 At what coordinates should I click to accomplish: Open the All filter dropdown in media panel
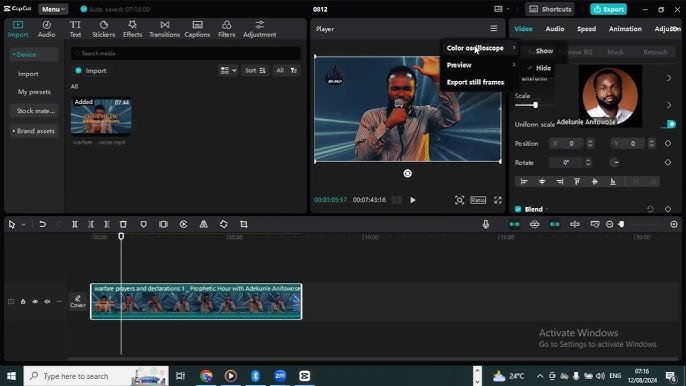pyautogui.click(x=287, y=70)
